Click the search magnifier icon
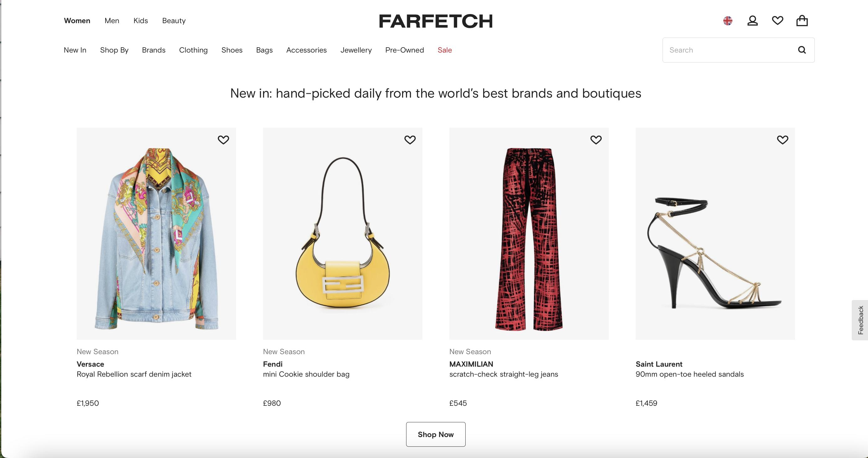This screenshot has width=868, height=458. (x=802, y=50)
